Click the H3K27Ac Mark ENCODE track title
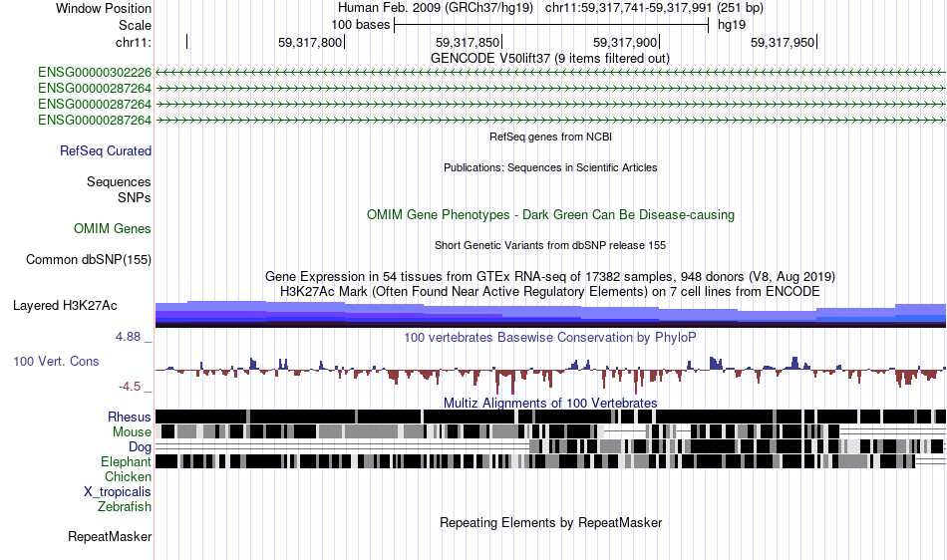This screenshot has height=560, width=947. pos(550,292)
